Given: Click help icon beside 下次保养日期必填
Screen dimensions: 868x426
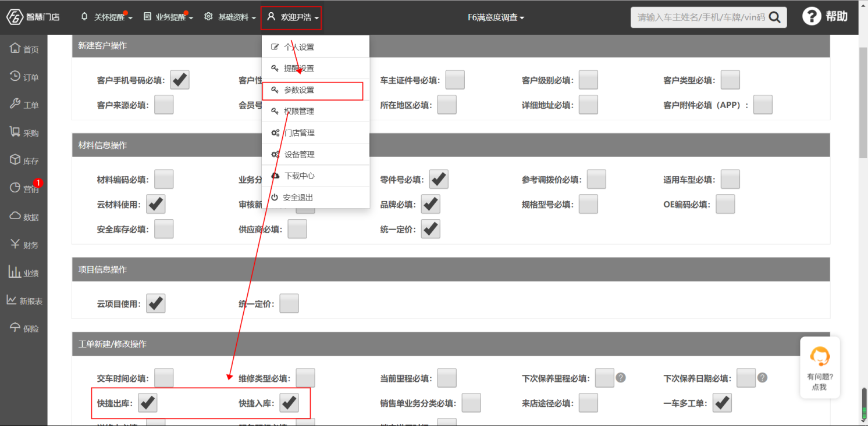Looking at the screenshot, I should pos(762,378).
